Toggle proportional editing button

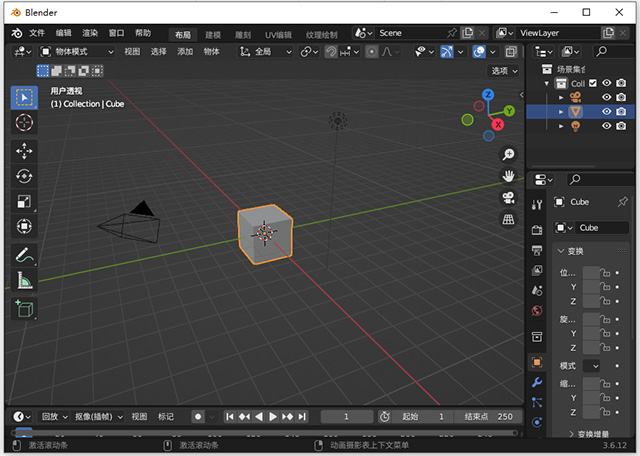372,51
